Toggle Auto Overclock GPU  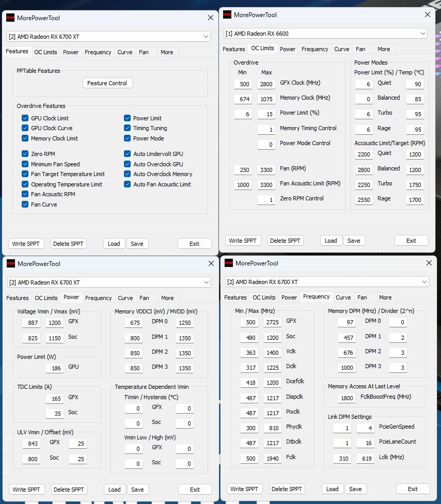[x=127, y=164]
